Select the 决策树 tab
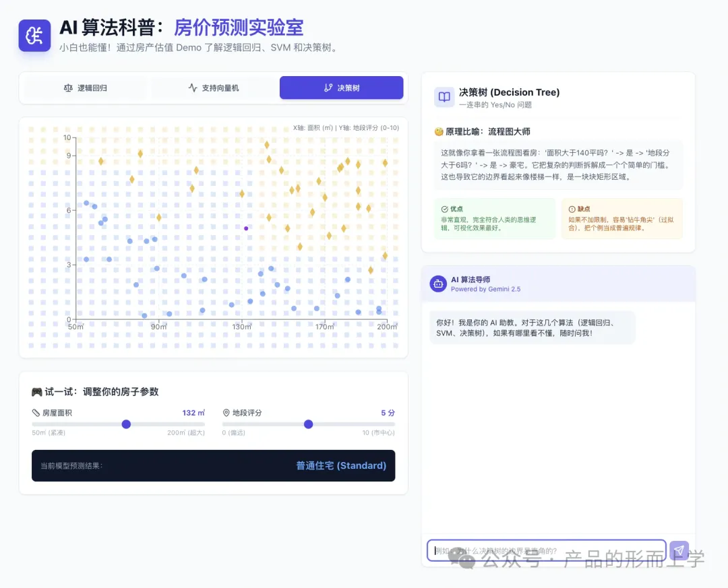This screenshot has height=588, width=728. (x=341, y=88)
